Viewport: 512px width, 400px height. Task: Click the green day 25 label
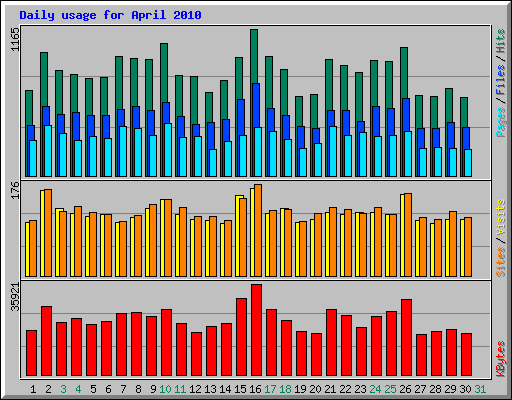coord(390,389)
